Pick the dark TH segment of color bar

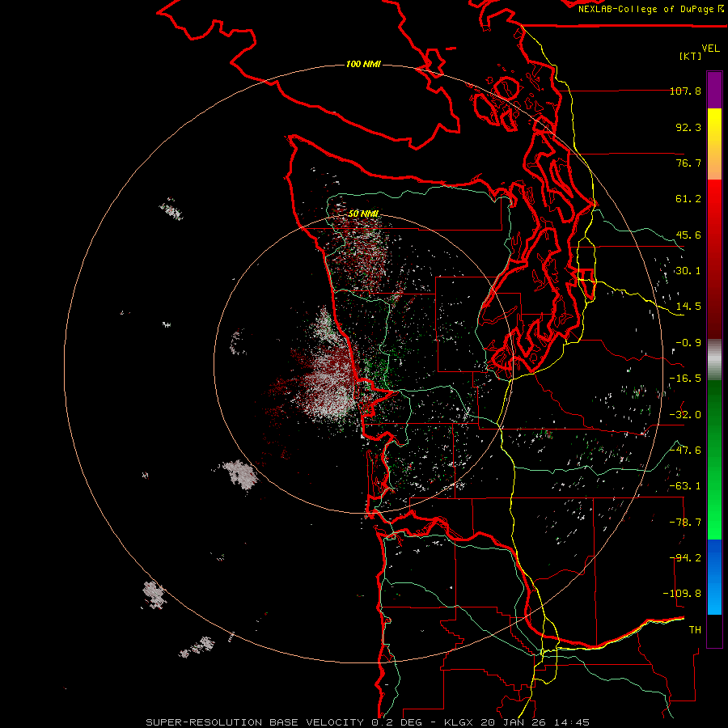point(714,630)
